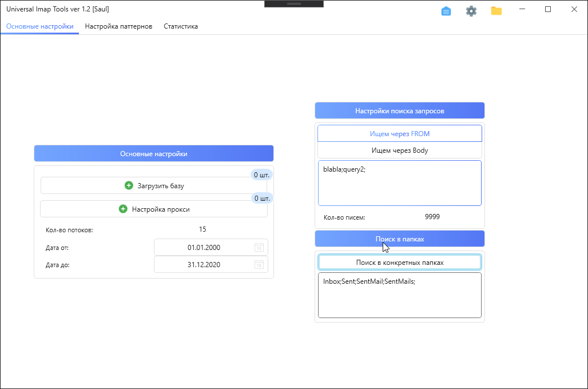
Task: Open calendar icon for Дата от
Action: (x=259, y=247)
